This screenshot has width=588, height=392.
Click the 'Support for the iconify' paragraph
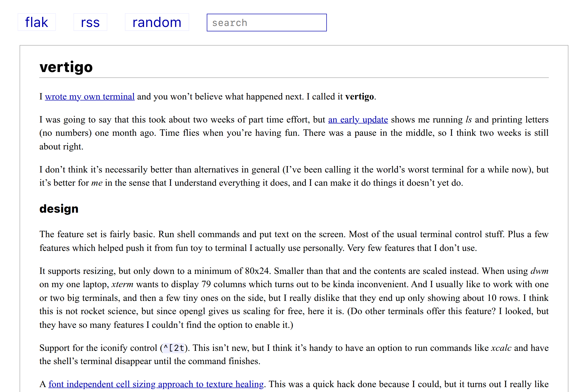click(294, 355)
